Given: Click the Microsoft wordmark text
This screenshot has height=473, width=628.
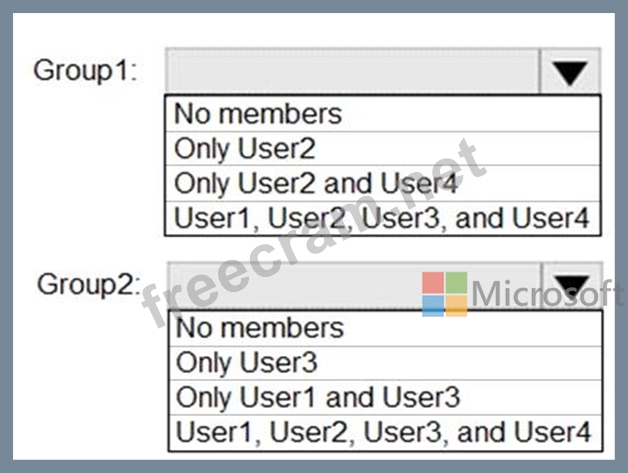Looking at the screenshot, I should click(546, 294).
